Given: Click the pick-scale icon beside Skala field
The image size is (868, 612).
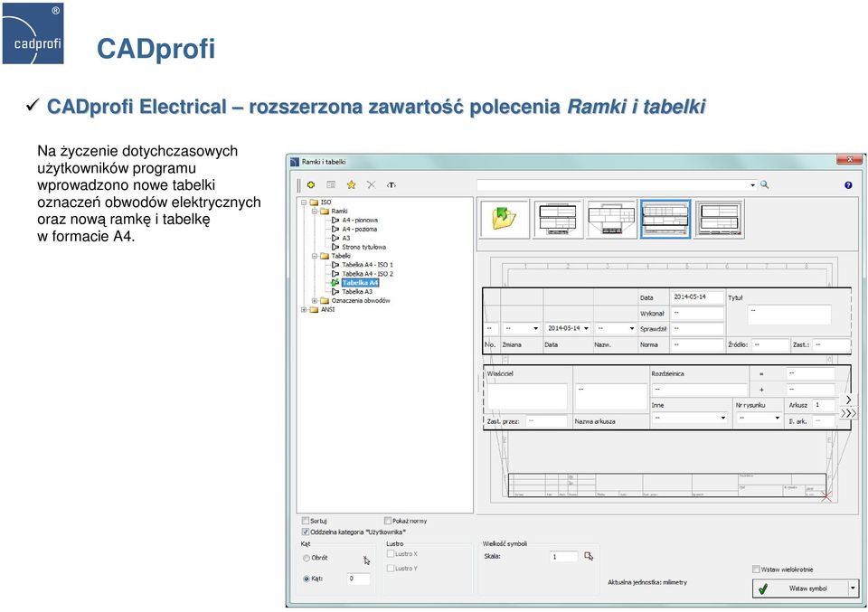Looking at the screenshot, I should click(x=589, y=556).
